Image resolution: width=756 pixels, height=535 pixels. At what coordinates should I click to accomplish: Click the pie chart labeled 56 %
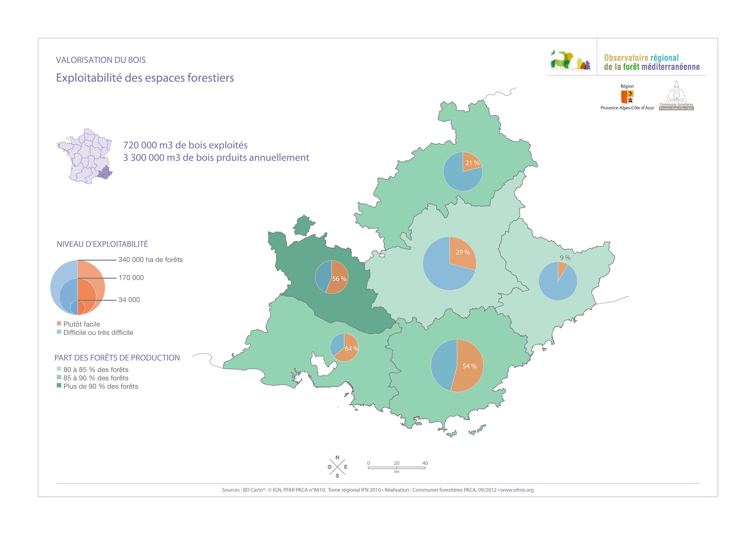332,277
